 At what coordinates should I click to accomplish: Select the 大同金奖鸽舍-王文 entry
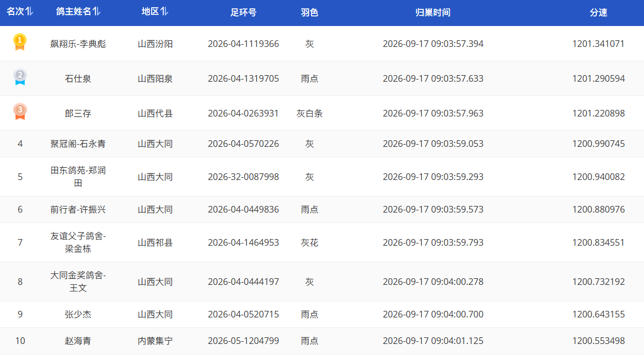point(78,282)
